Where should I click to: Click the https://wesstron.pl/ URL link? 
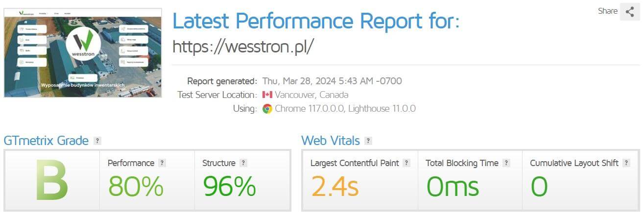pos(243,46)
